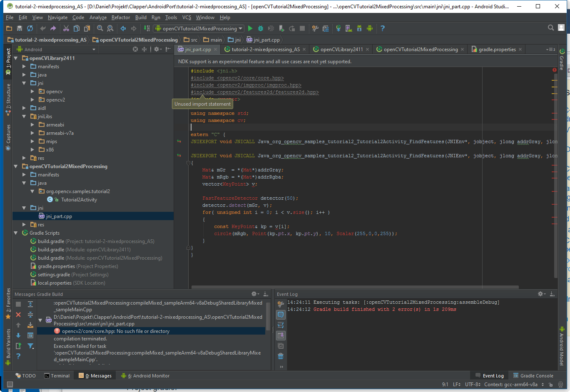Collapse the jni_part.cpp error group in Messages
Screen dimensions: 570x392
(x=40, y=320)
